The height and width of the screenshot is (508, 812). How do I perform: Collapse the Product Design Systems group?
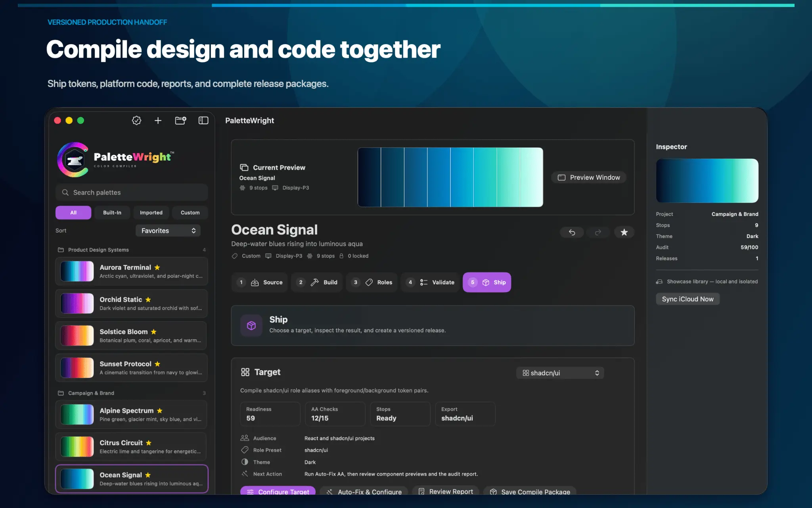click(132, 250)
